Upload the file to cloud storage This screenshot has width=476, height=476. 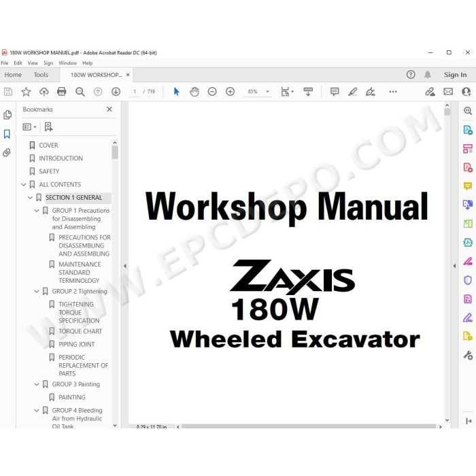point(44,92)
